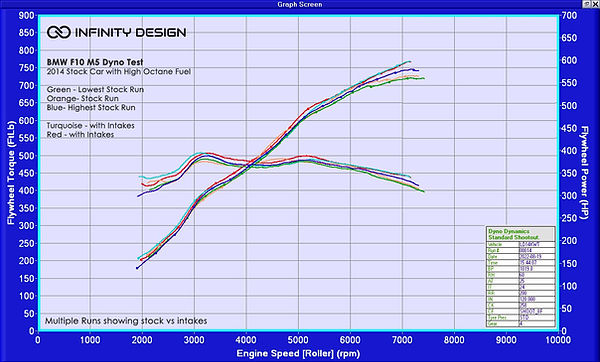Select the Run # row in the info table
Image resolution: width=600 pixels, height=362 pixels.
520,250
